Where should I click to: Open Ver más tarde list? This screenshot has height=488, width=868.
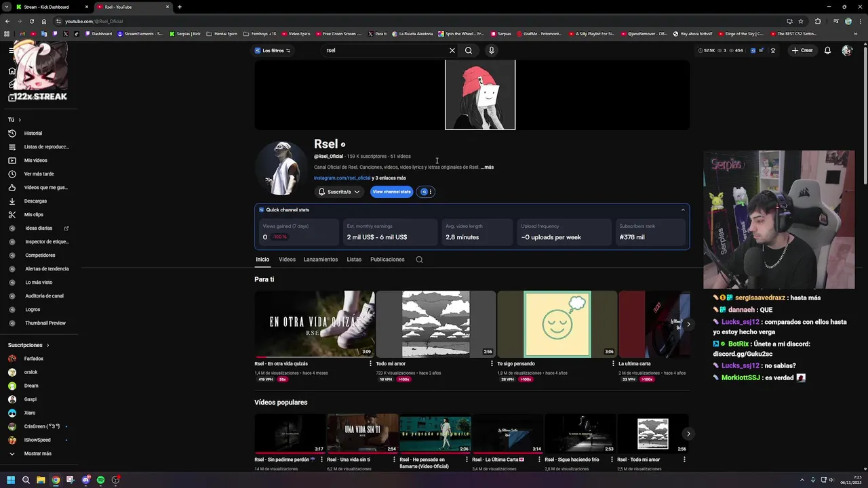[x=39, y=174]
